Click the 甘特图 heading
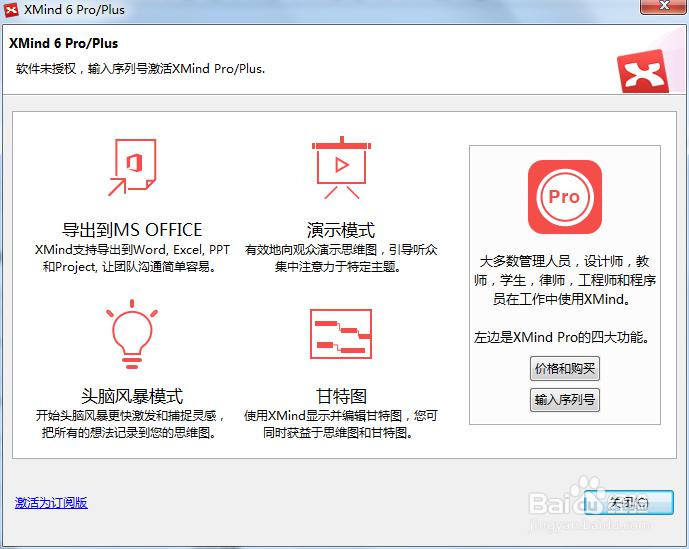This screenshot has height=549, width=689. point(341,396)
